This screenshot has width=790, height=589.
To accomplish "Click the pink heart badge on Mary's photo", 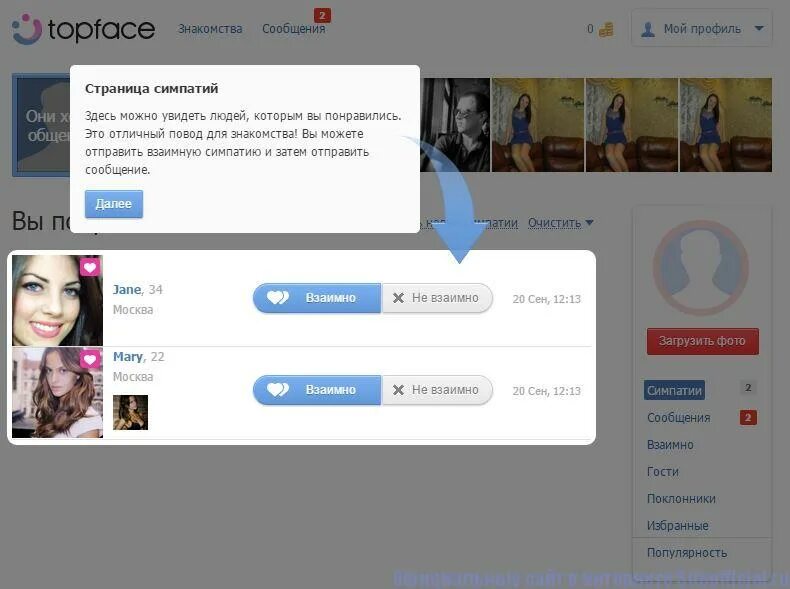I will 90,359.
